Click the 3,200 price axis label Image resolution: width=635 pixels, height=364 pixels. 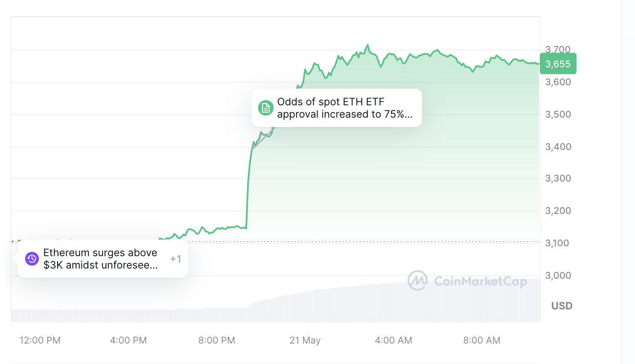[x=558, y=211]
